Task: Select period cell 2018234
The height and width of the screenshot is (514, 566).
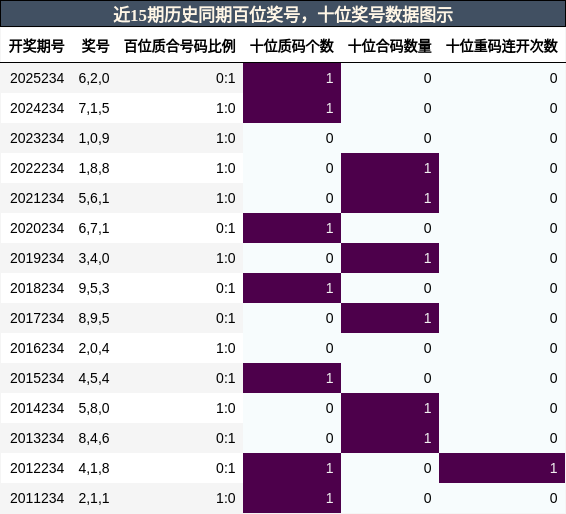Action: point(37,288)
